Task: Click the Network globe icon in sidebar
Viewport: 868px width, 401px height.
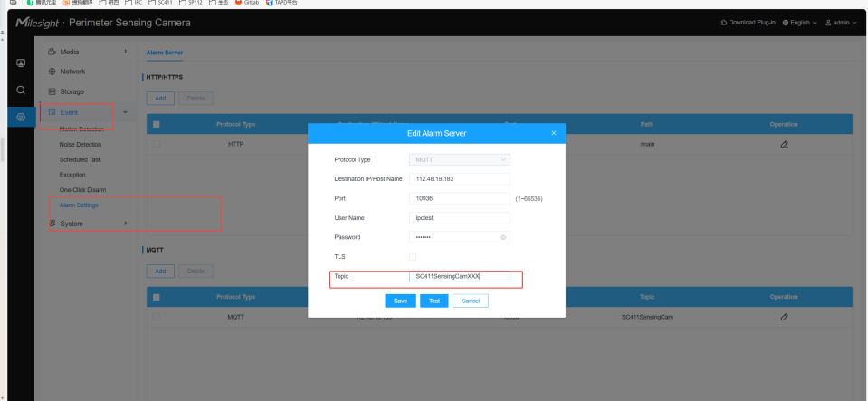Action: pyautogui.click(x=52, y=72)
